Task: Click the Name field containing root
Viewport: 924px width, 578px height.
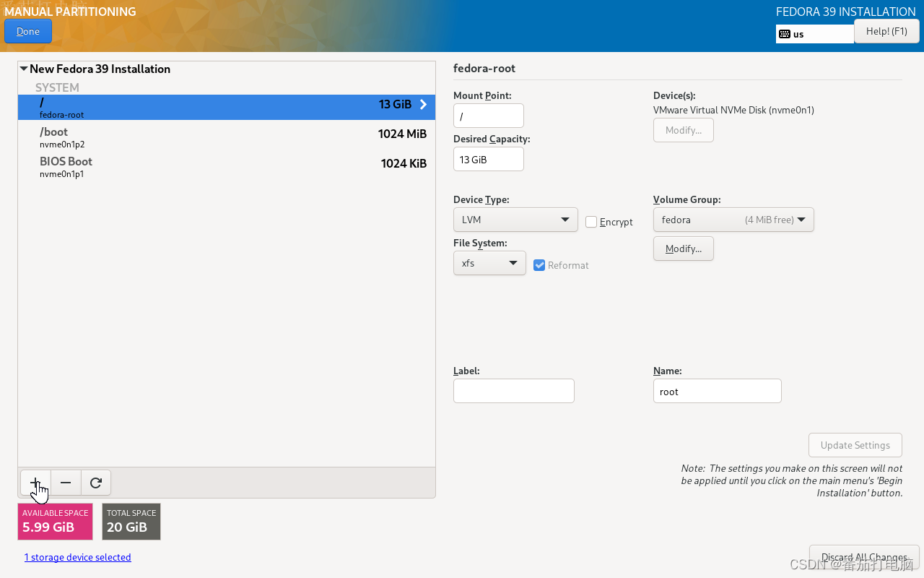Action: [x=718, y=391]
